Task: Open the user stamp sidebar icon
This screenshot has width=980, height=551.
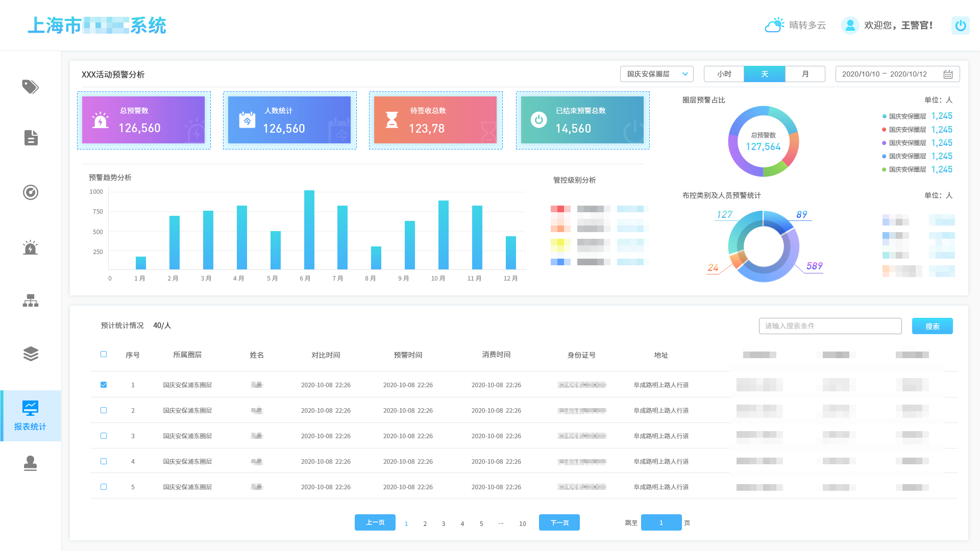Action: [30, 463]
